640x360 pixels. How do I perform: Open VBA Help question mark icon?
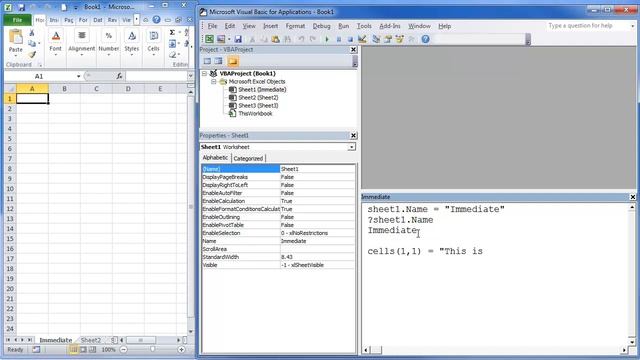[425, 39]
